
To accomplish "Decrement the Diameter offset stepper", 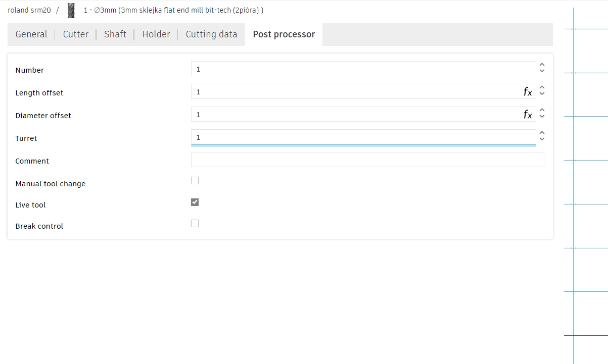I will pyautogui.click(x=542, y=116).
